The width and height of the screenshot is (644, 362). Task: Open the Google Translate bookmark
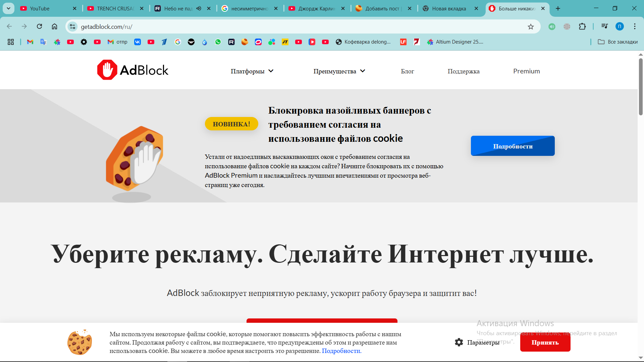pos(43,42)
